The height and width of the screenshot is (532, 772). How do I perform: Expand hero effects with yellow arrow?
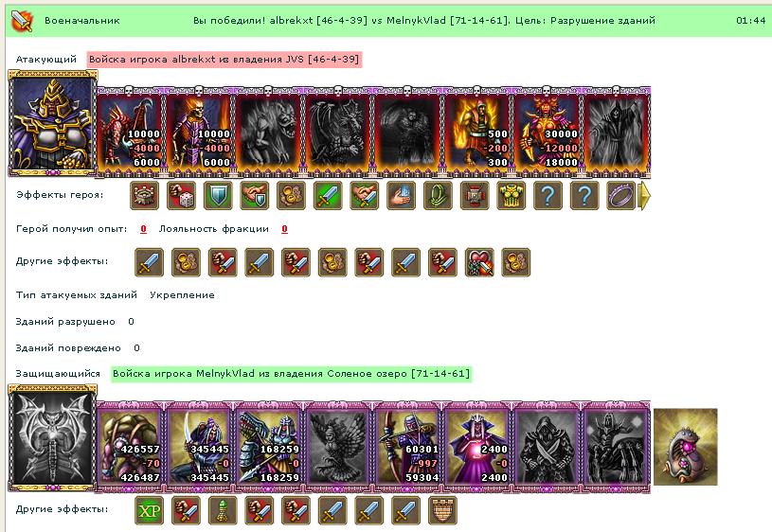pos(644,195)
